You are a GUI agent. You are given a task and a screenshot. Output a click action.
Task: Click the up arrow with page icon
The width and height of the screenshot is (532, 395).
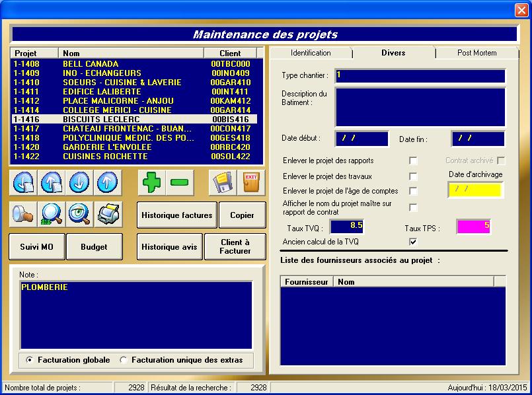click(x=51, y=182)
